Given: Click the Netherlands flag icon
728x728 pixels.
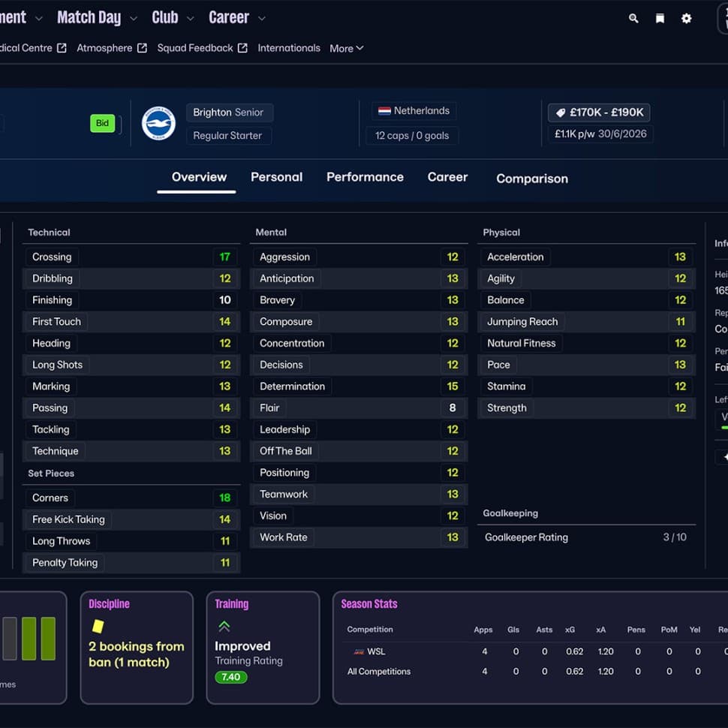Looking at the screenshot, I should [x=384, y=111].
